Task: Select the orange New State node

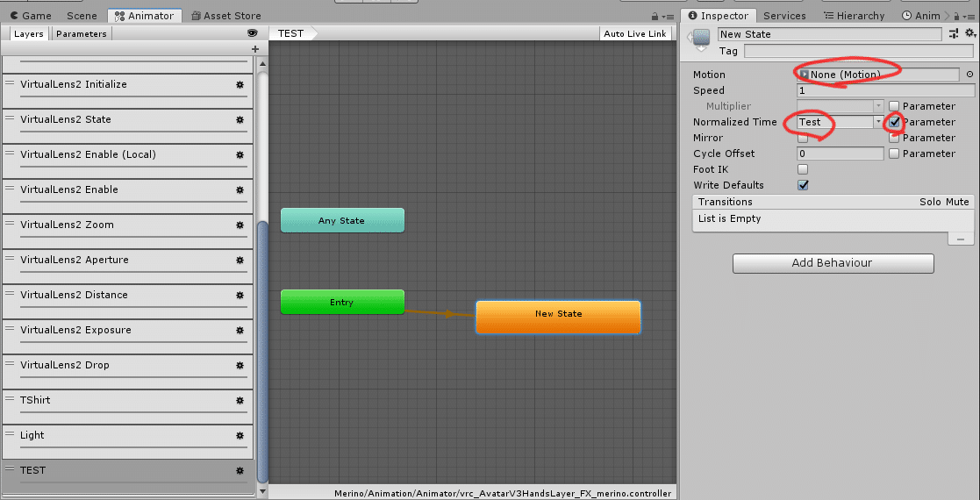Action: point(558,318)
